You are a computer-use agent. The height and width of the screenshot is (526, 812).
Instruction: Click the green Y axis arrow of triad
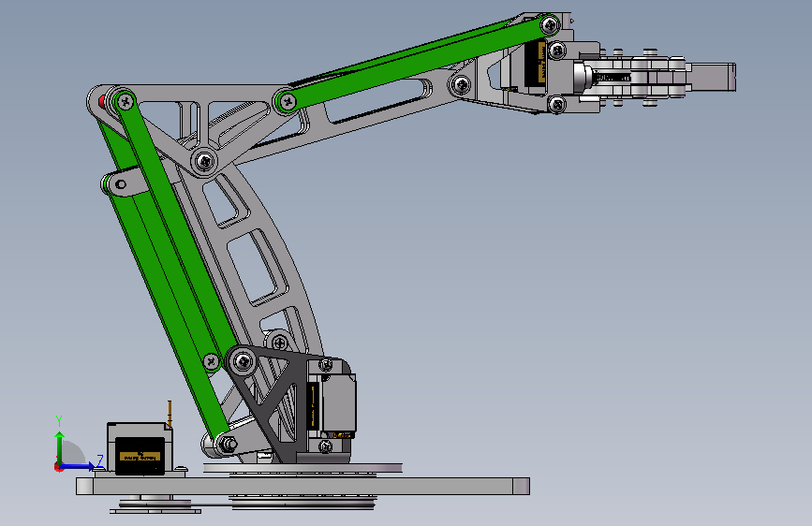coord(60,447)
